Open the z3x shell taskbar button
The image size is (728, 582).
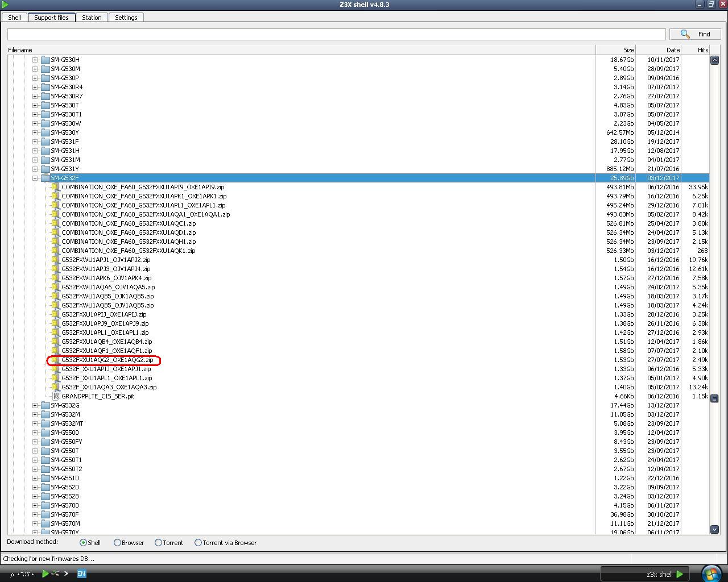644,574
